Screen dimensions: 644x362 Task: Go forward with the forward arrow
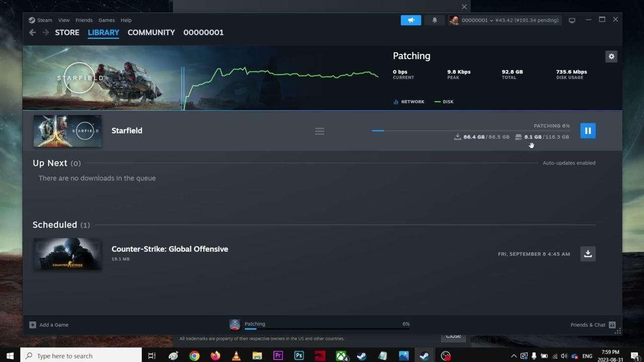[x=46, y=32]
